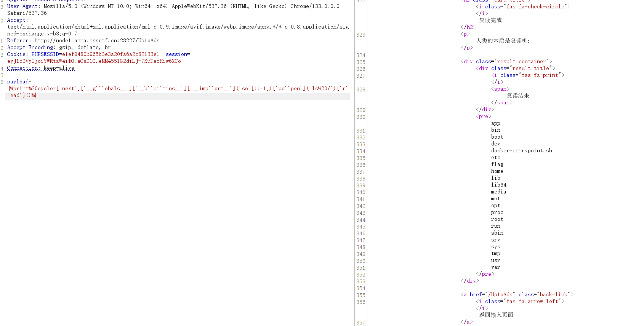Image resolution: width=644 pixels, height=326 pixels.
Task: Click the 'bin' entry in the listing
Action: coord(495,130)
